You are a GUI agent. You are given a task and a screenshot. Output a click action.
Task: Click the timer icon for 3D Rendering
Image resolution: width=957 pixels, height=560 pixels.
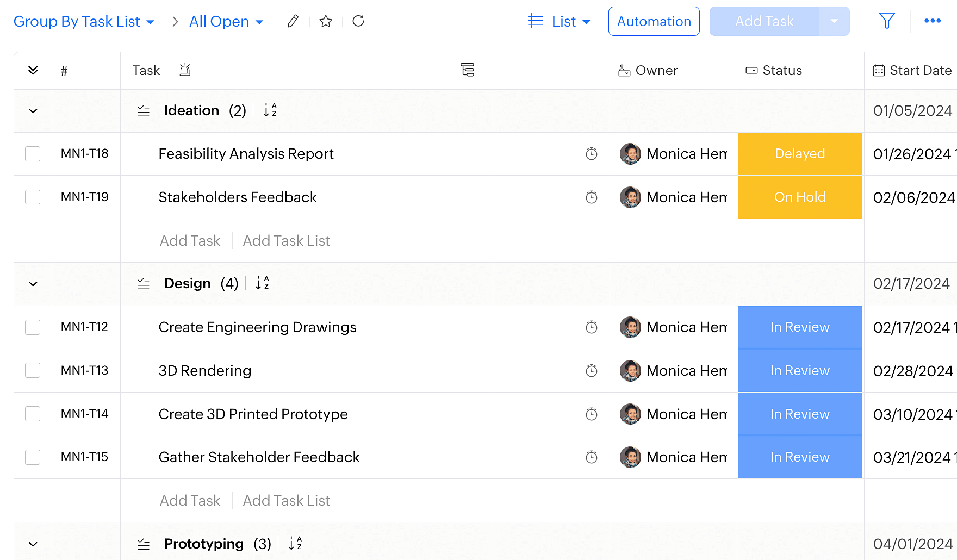(592, 371)
